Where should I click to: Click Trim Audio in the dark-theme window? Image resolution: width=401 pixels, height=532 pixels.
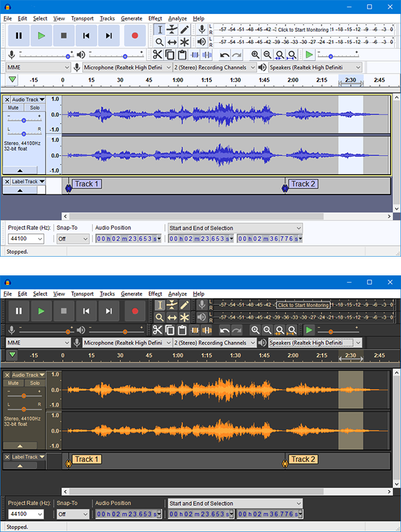coord(194,330)
